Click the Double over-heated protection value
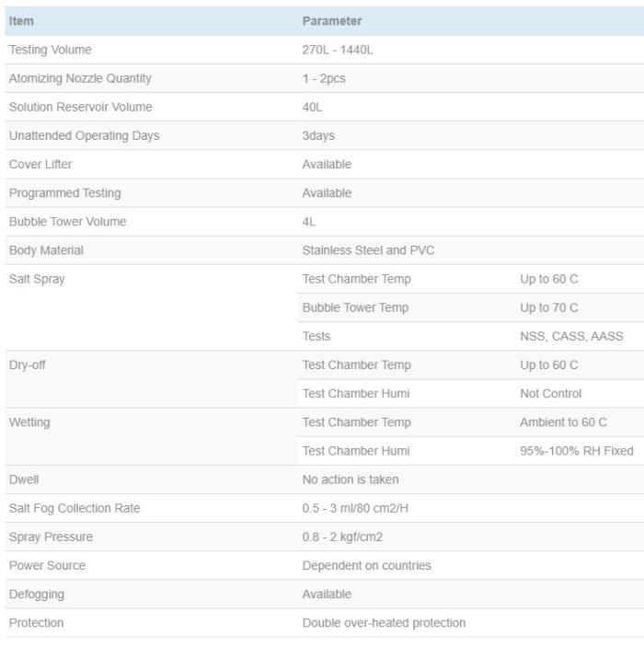This screenshot has width=644, height=647. (x=384, y=622)
